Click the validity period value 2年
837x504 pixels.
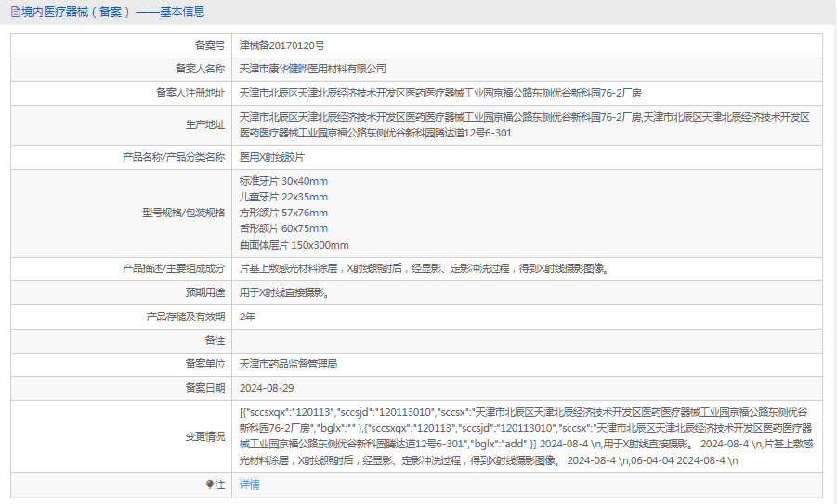coord(247,317)
